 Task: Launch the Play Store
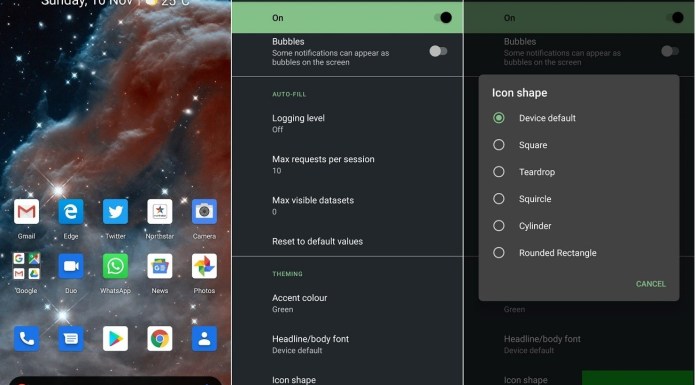click(x=115, y=338)
